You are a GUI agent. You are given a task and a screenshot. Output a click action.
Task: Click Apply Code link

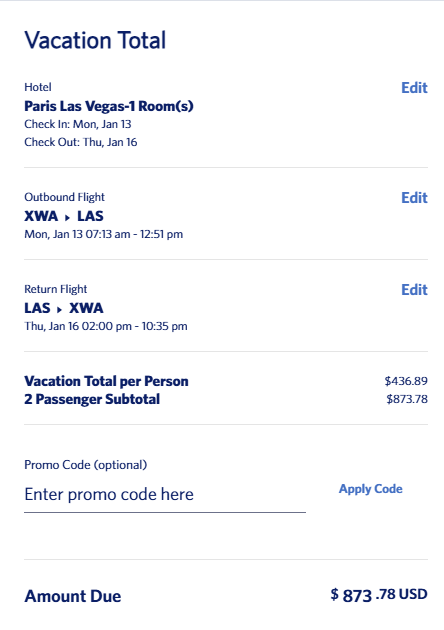[x=370, y=489]
